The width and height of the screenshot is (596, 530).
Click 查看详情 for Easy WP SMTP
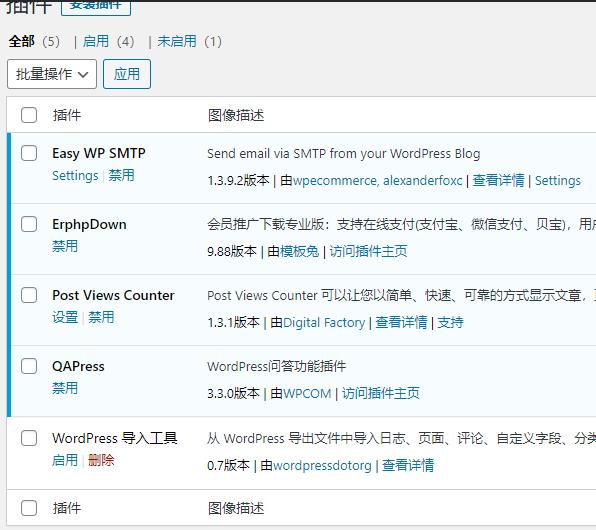tap(498, 180)
